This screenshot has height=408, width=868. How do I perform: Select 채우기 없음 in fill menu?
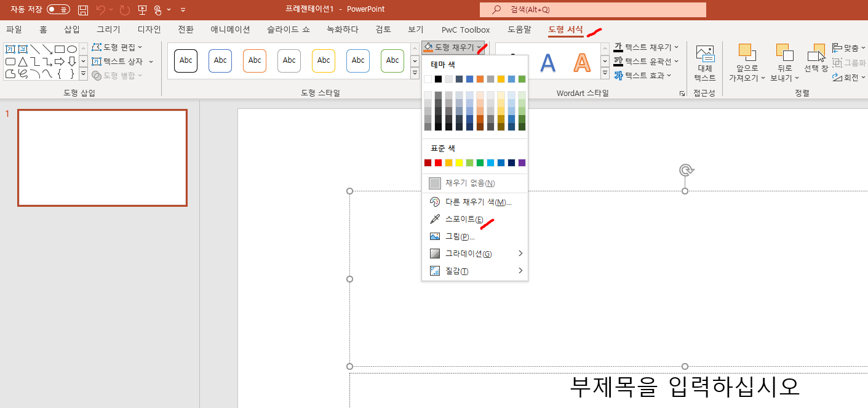475,183
